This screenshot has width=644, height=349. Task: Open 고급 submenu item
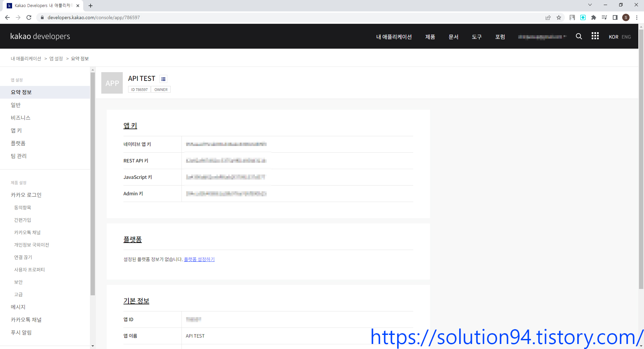18,295
